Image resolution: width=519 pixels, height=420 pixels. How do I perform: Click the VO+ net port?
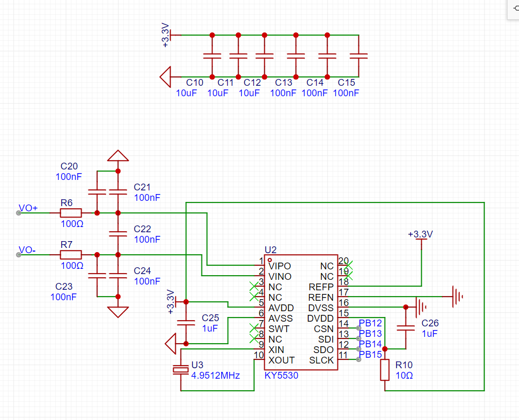pyautogui.click(x=19, y=213)
